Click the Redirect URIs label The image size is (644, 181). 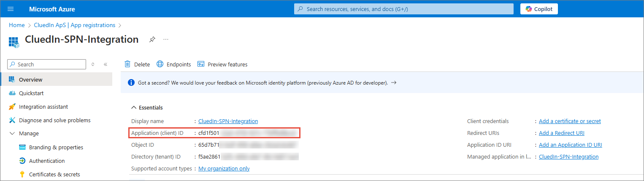click(483, 133)
